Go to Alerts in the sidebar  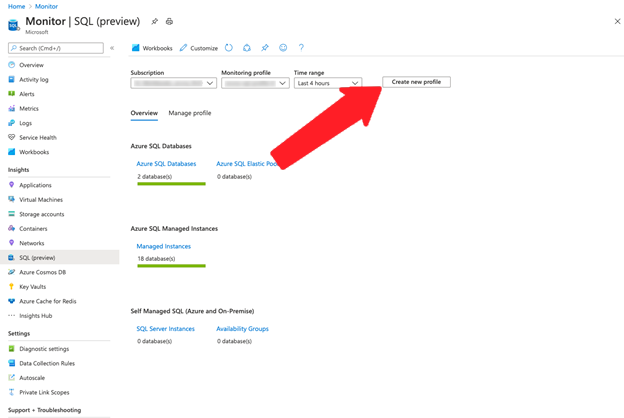[x=27, y=94]
